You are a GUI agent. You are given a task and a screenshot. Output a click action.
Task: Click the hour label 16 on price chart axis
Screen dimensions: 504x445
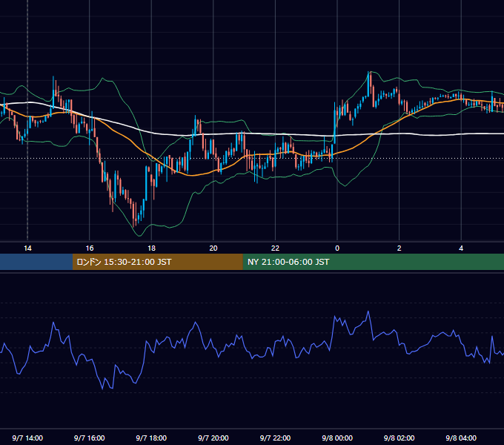tap(90, 248)
